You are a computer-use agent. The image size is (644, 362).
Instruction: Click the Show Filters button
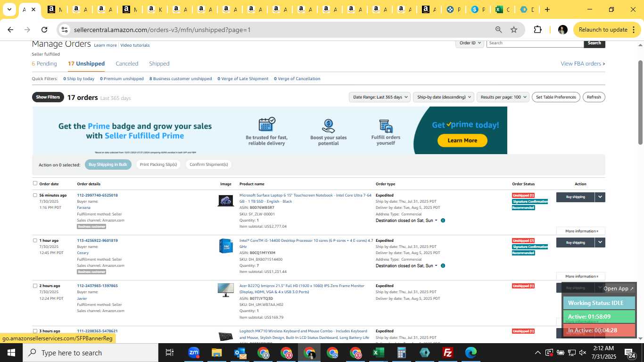pyautogui.click(x=48, y=97)
